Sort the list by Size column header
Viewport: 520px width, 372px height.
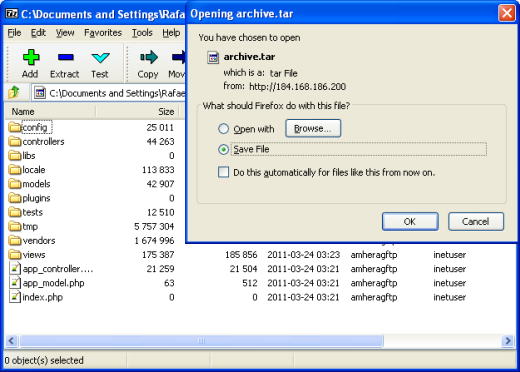[138, 112]
